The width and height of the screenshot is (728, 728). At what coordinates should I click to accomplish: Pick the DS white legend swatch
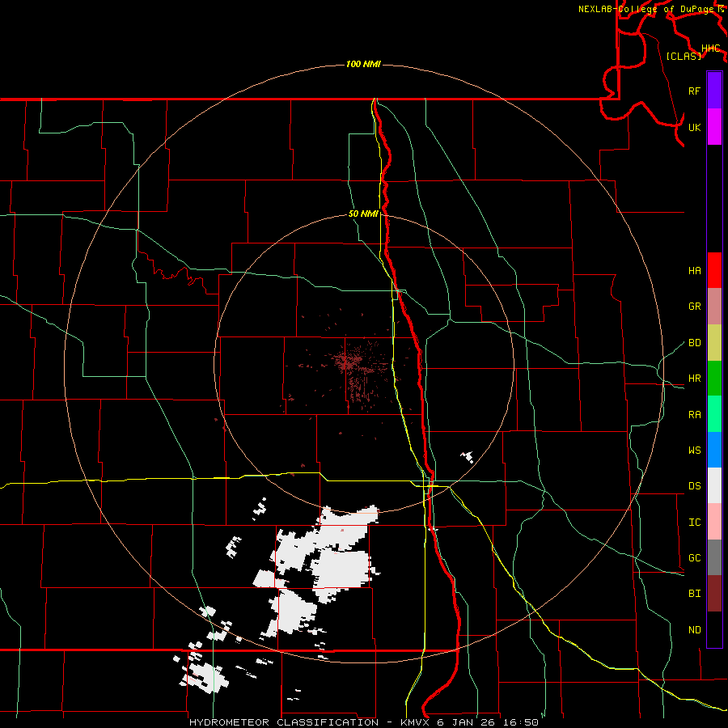click(x=714, y=485)
